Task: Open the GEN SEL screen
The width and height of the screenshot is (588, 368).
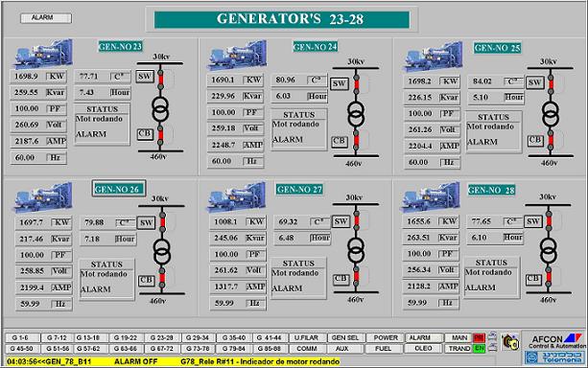Action: coord(345,337)
